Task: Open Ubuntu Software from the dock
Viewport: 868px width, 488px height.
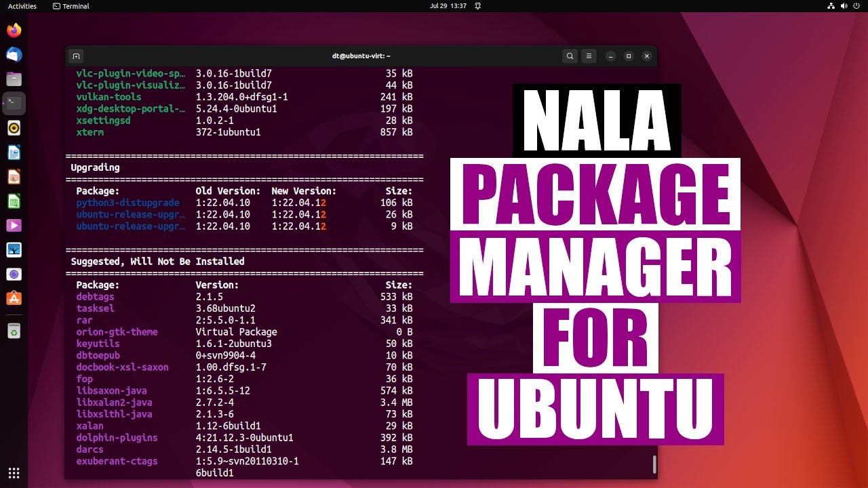Action: pos(14,299)
